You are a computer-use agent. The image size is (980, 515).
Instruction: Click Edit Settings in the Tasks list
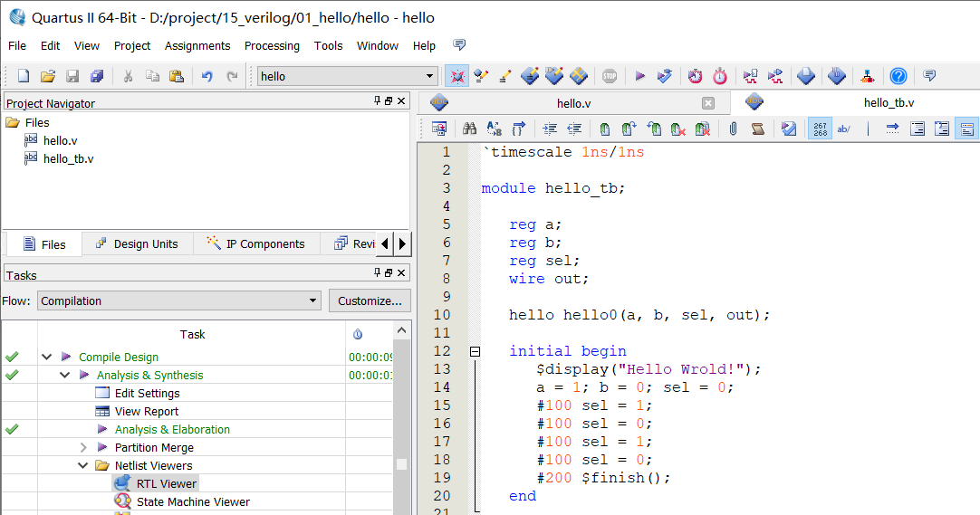tap(147, 394)
